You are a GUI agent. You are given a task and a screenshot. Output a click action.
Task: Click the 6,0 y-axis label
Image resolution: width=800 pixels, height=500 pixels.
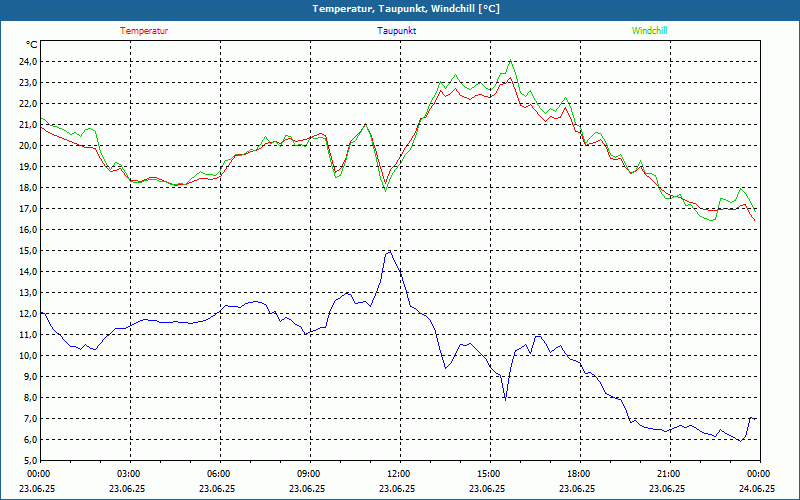click(x=31, y=439)
